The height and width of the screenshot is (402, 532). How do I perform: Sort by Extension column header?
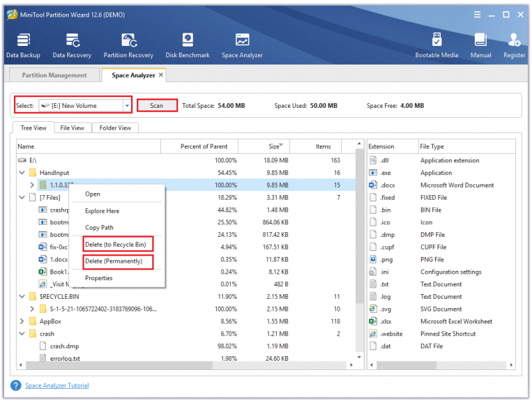[393, 146]
